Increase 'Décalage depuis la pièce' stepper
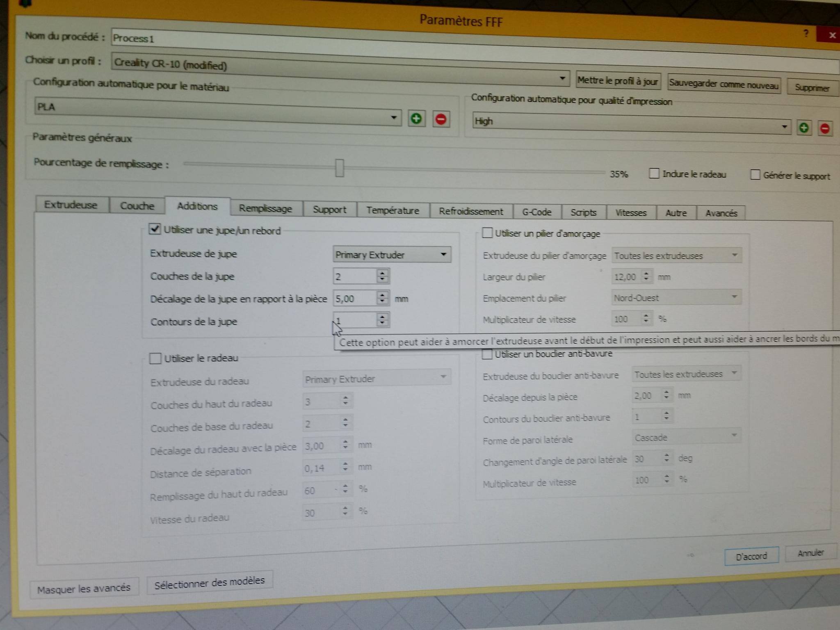Screen dimensions: 840x630 tap(667, 392)
